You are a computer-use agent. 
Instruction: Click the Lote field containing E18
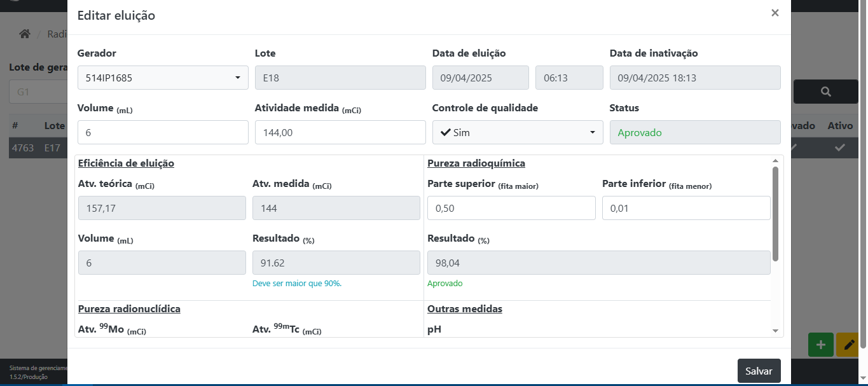point(340,78)
